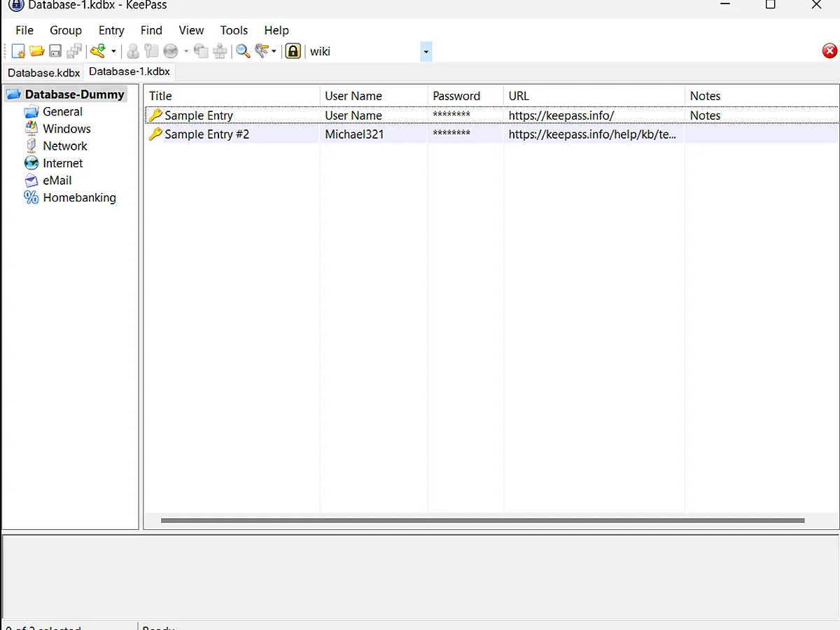The height and width of the screenshot is (630, 840).
Task: Click the Open database folder icon
Action: click(37, 51)
